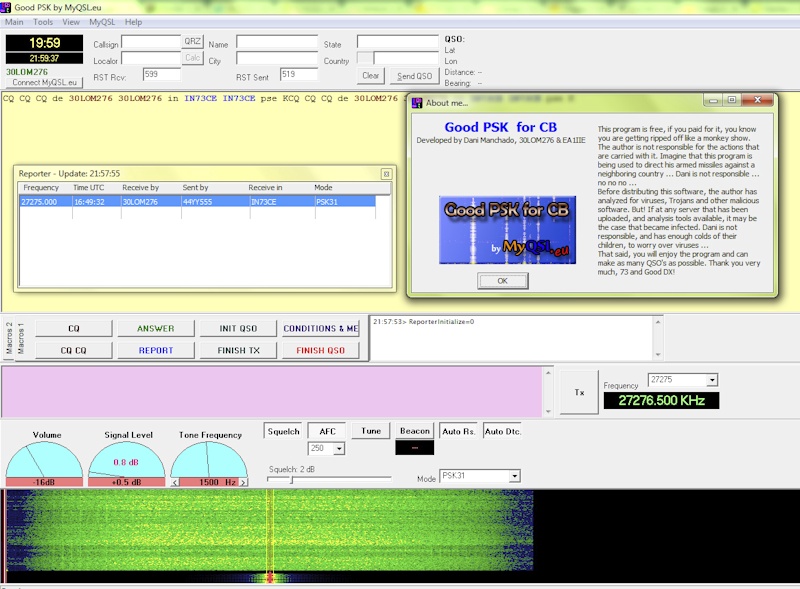Viewport: 800px width, 589px height.
Task: Switch to Macros 1 tab
Action: point(21,338)
